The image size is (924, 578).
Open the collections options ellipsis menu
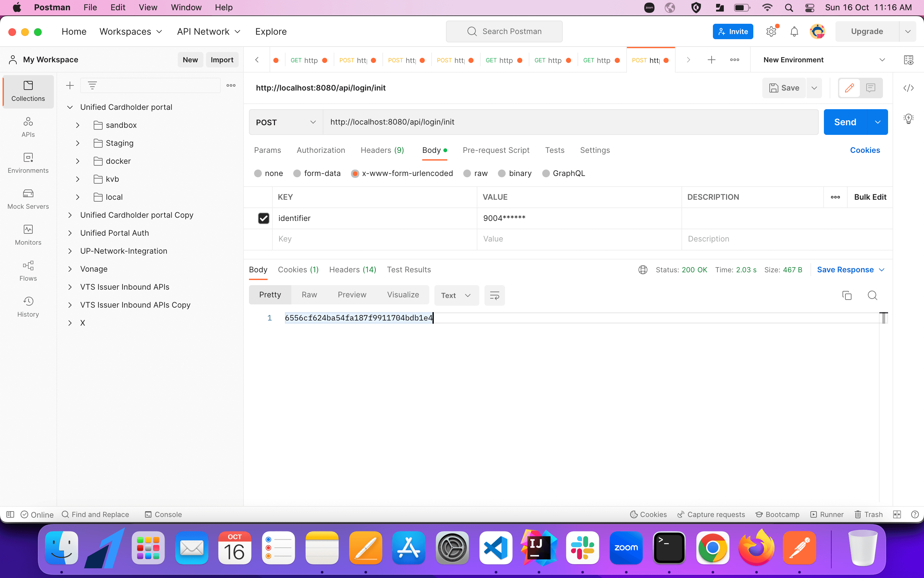pyautogui.click(x=231, y=86)
